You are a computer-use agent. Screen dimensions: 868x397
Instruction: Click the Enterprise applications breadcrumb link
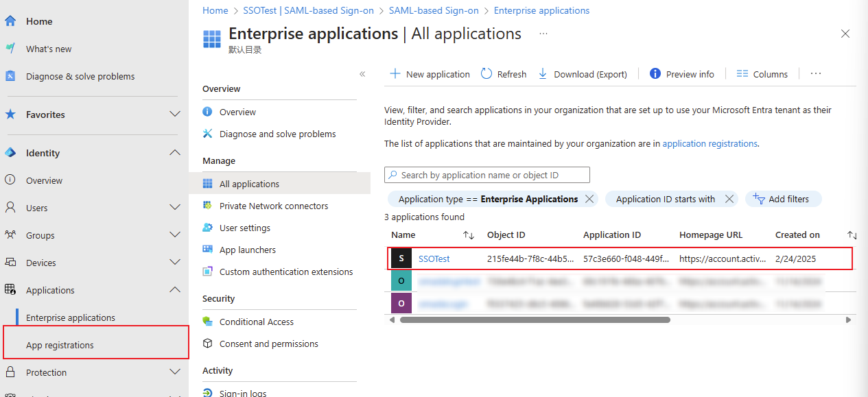click(541, 10)
